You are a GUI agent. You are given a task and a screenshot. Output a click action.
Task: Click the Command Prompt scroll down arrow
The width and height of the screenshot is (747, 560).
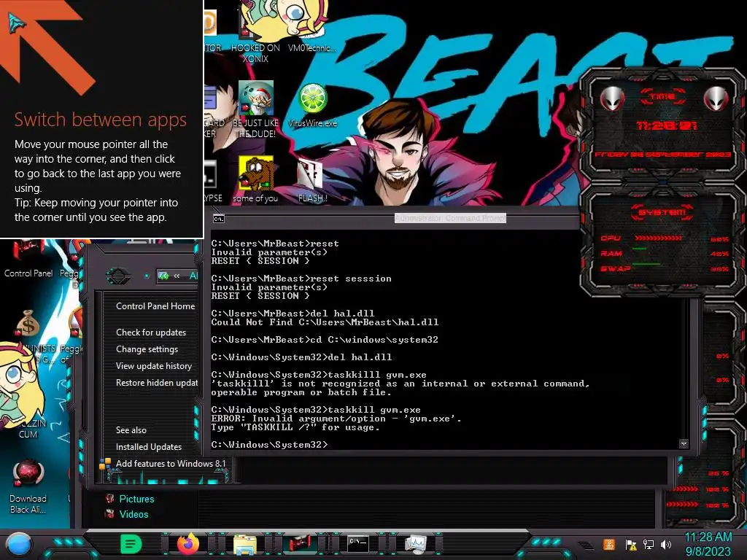(x=684, y=444)
